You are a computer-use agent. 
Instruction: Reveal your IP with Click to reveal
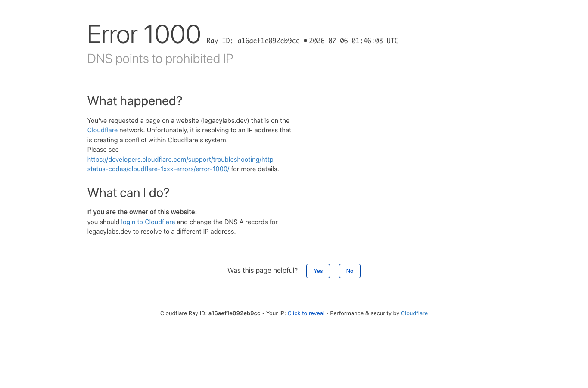pos(306,313)
